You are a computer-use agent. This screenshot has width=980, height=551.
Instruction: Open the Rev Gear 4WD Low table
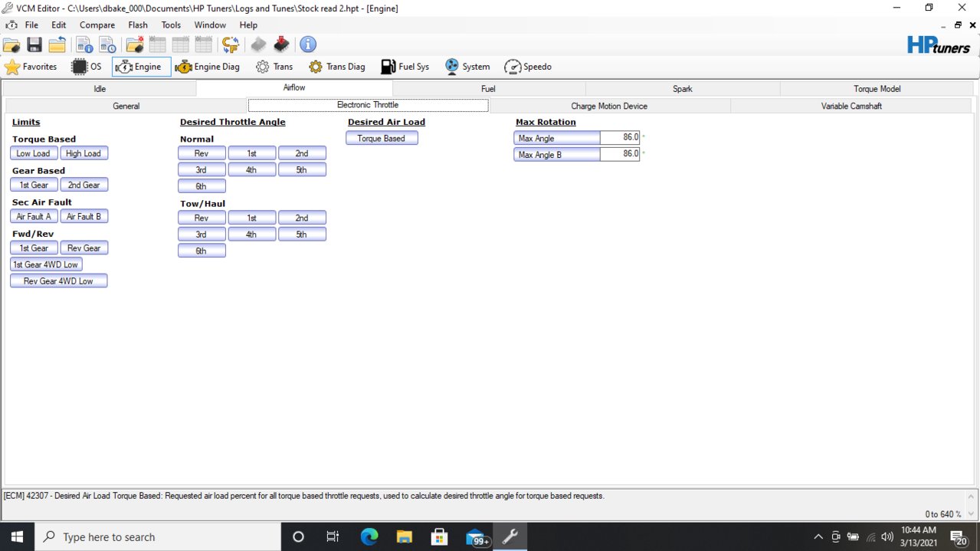(x=58, y=280)
